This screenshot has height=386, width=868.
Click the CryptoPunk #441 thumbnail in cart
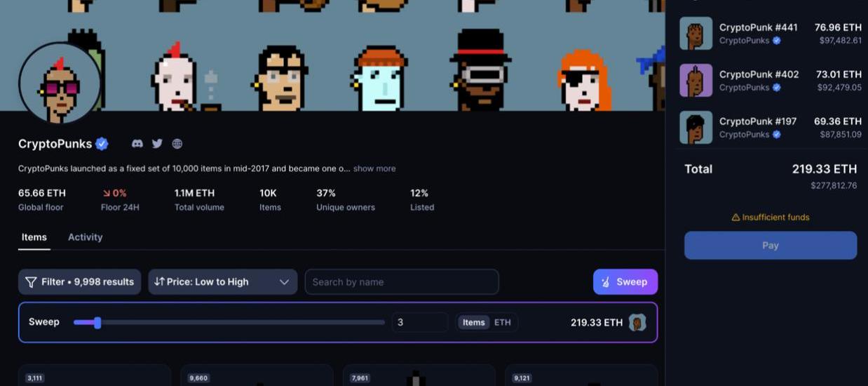[696, 33]
